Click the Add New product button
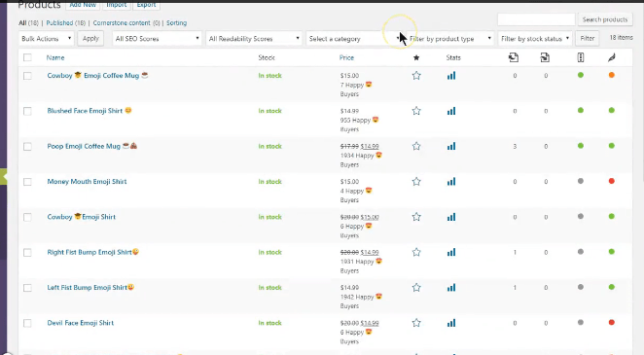 (x=83, y=5)
